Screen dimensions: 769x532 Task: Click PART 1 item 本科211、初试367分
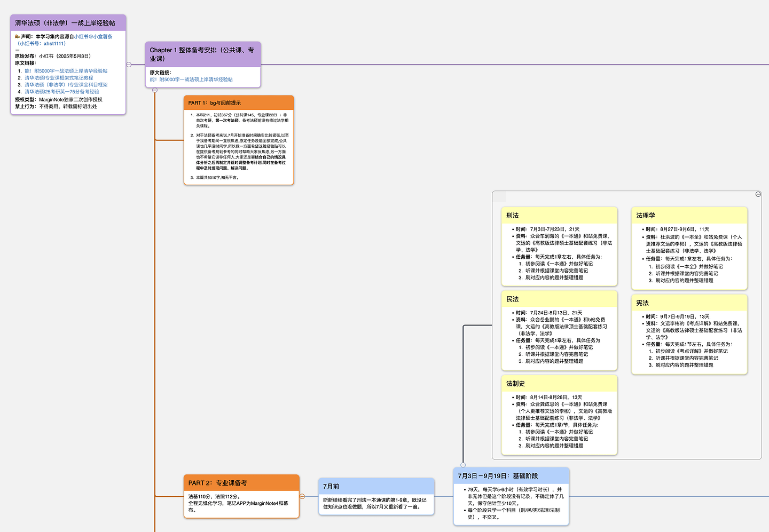241,121
